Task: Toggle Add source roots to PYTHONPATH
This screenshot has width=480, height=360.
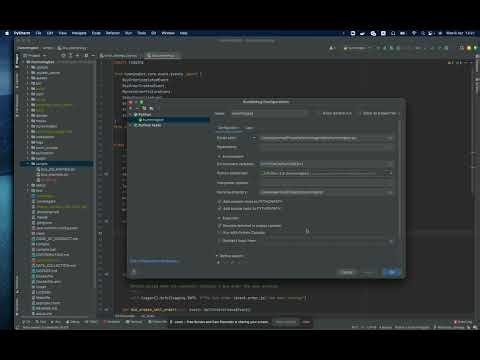Action: coord(219,208)
